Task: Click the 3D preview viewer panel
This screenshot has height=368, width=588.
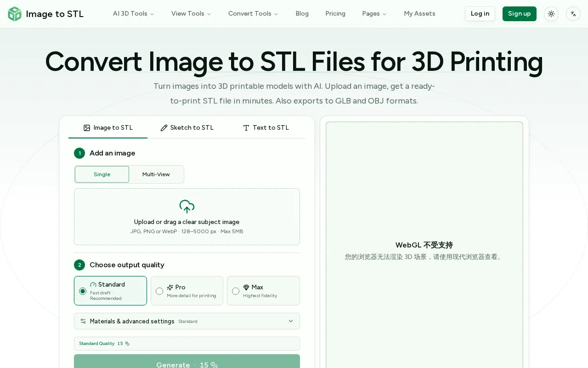Action: click(x=424, y=245)
